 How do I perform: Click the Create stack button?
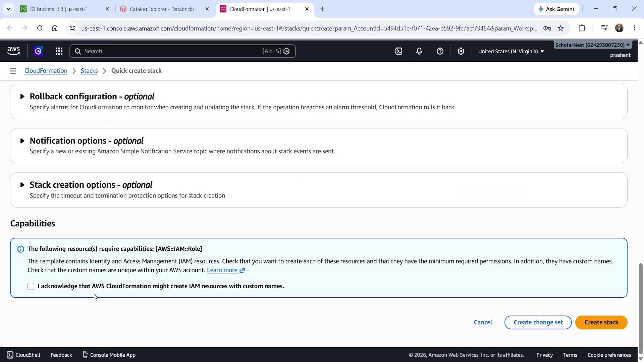(601, 322)
